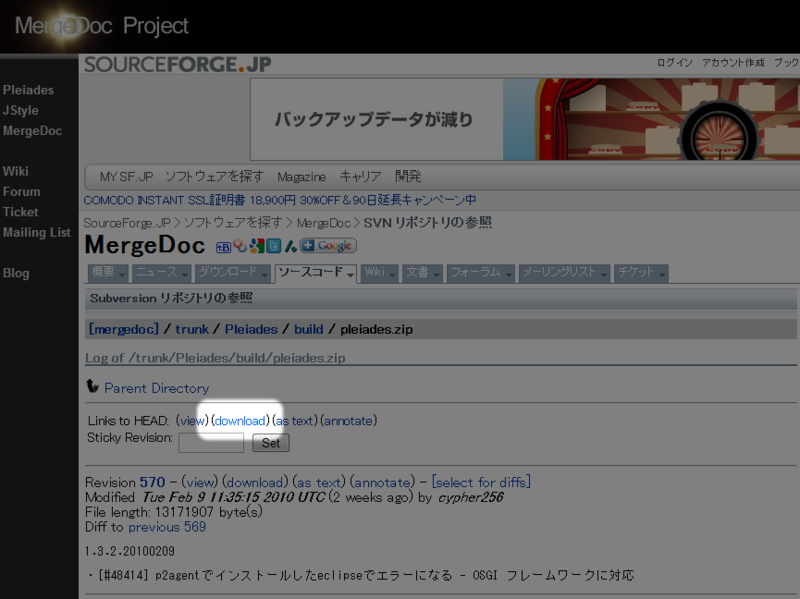Open the MY SF.JP menu item
The height and width of the screenshot is (599, 800).
(126, 177)
